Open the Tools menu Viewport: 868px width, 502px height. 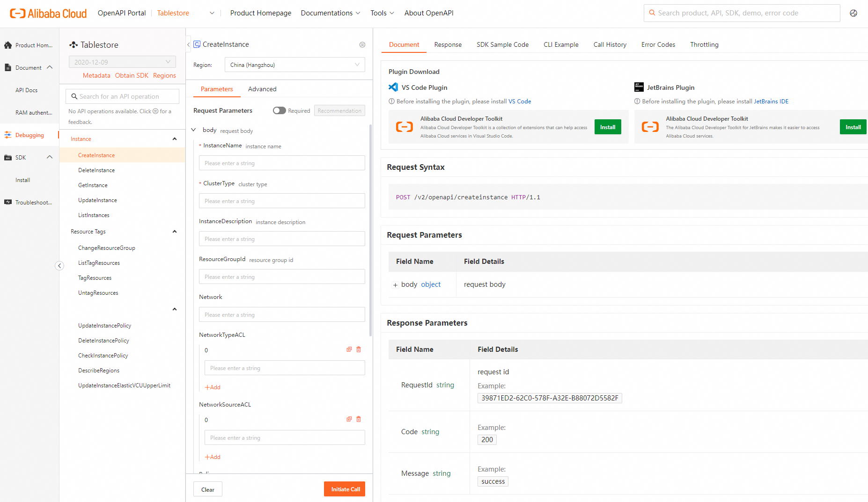382,13
